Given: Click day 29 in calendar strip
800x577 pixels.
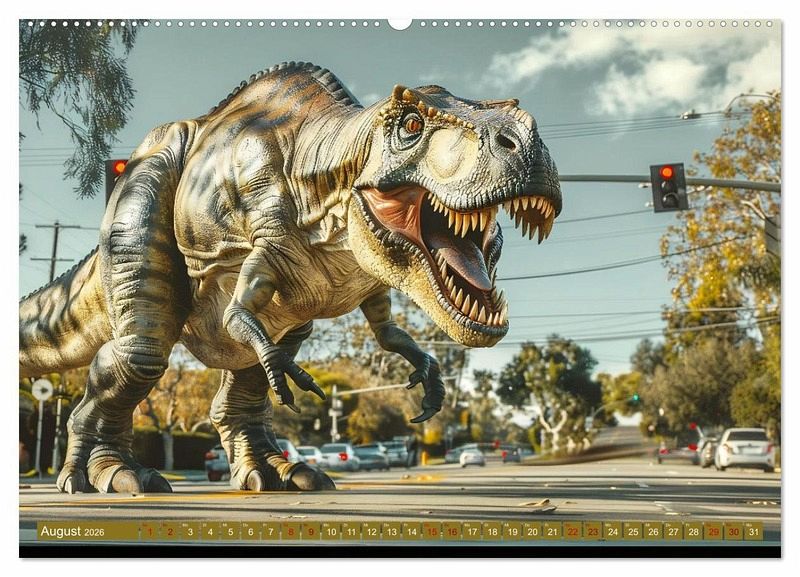Looking at the screenshot, I should tap(713, 531).
